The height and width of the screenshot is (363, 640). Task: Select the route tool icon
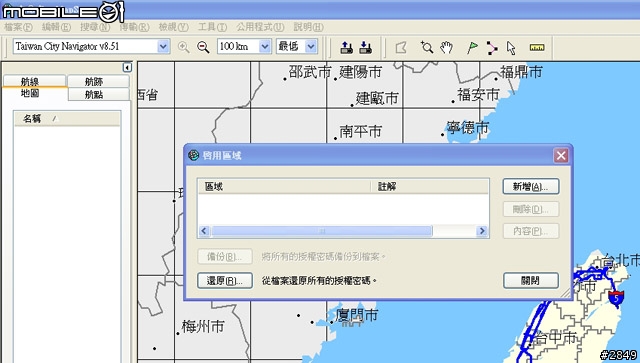click(x=492, y=47)
